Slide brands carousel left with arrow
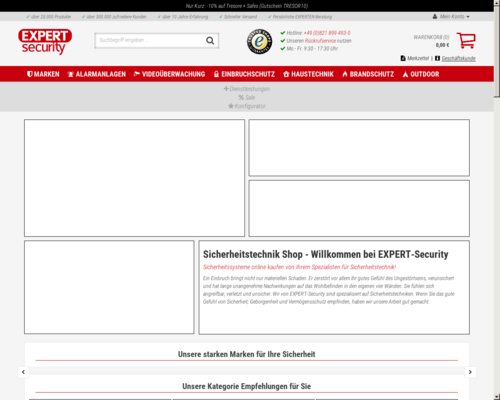 pos(23,372)
